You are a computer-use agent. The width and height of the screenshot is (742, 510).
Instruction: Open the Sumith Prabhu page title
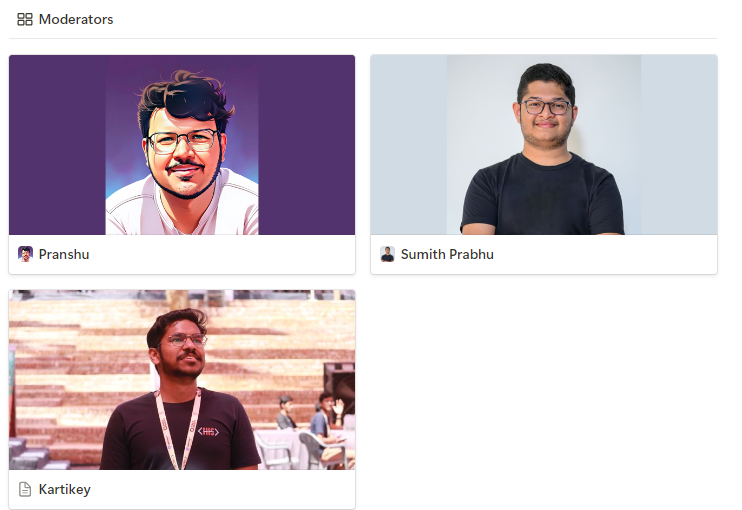[x=447, y=255]
